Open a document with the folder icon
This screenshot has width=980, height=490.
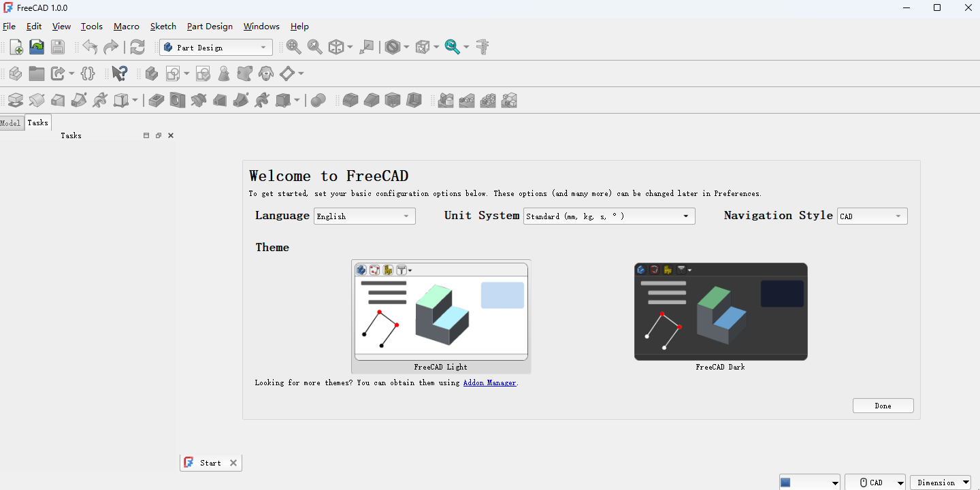37,47
